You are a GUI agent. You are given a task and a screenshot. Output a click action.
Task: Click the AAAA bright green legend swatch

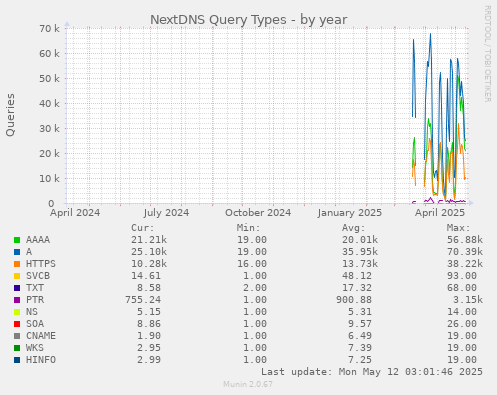[x=17, y=240]
